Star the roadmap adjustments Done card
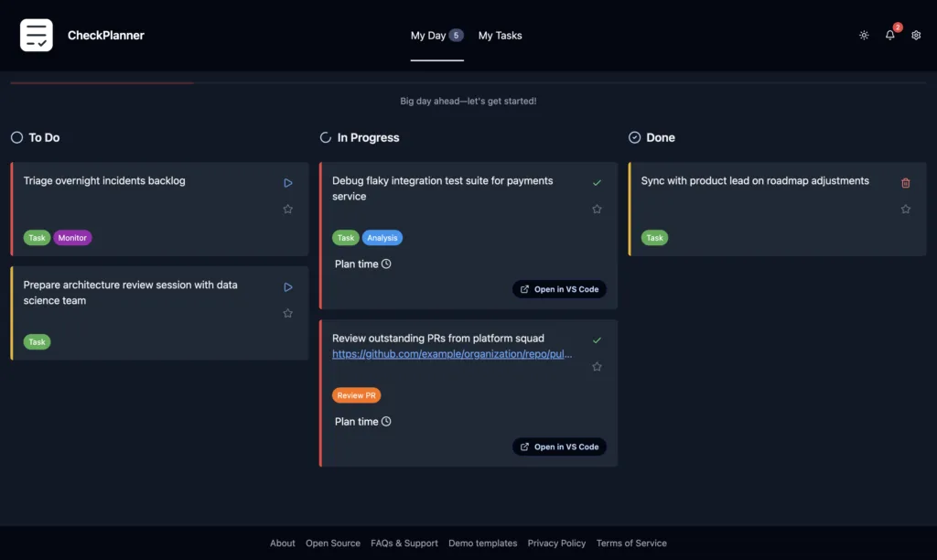This screenshot has width=937, height=560. [906, 209]
